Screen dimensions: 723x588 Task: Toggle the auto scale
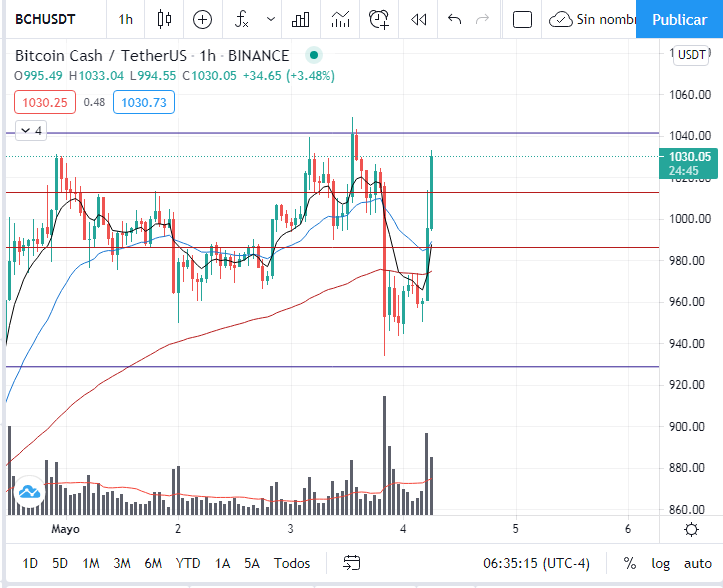pyautogui.click(x=698, y=564)
